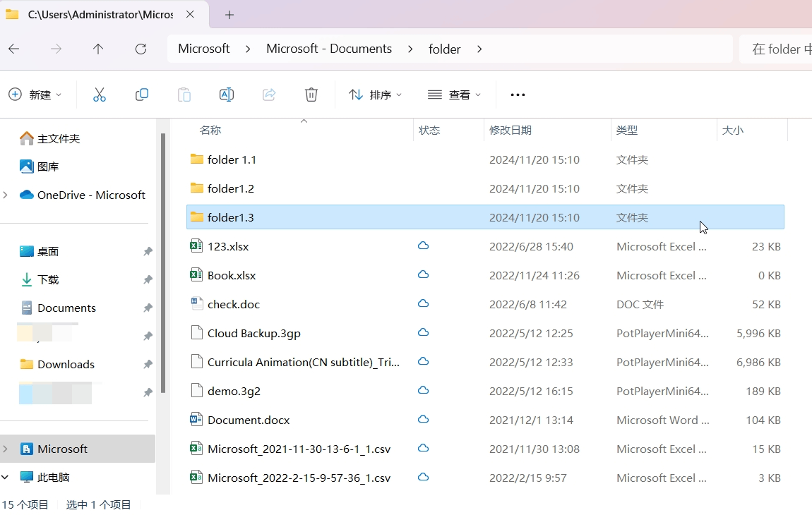812x515 pixels.
Task: Click the folder1.2 folder icon
Action: tap(197, 188)
